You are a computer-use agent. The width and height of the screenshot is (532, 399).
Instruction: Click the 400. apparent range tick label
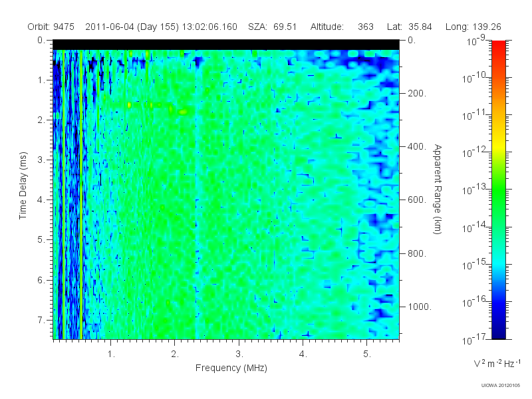417,146
